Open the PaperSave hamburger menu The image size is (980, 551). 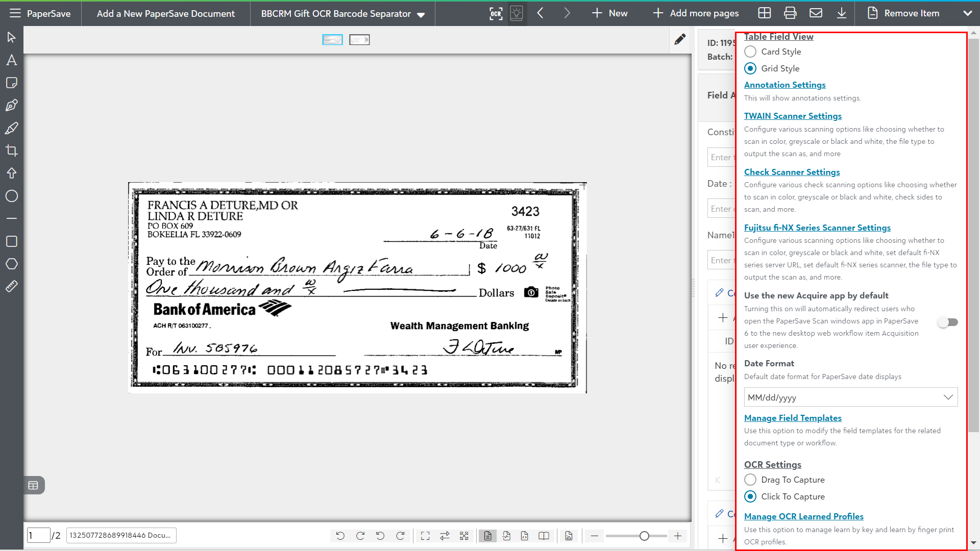[15, 13]
